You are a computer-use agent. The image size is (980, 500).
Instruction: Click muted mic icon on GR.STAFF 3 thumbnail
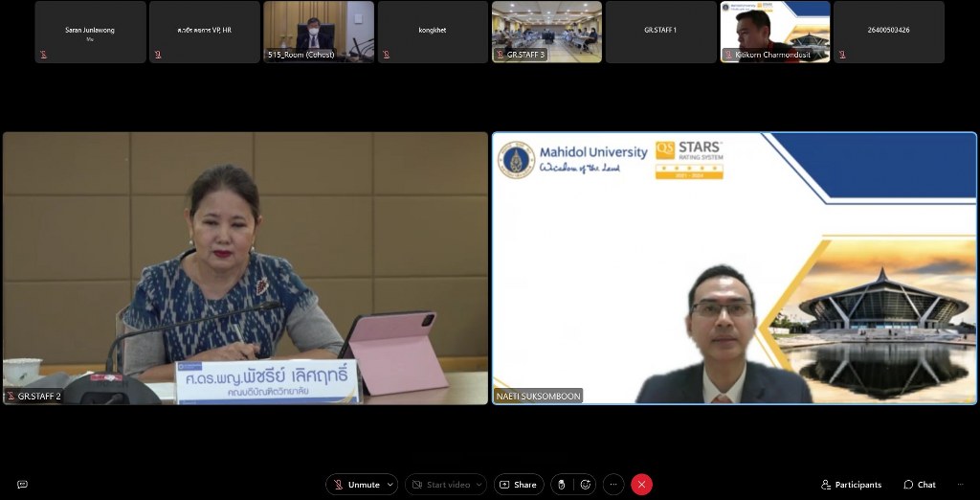[500, 56]
